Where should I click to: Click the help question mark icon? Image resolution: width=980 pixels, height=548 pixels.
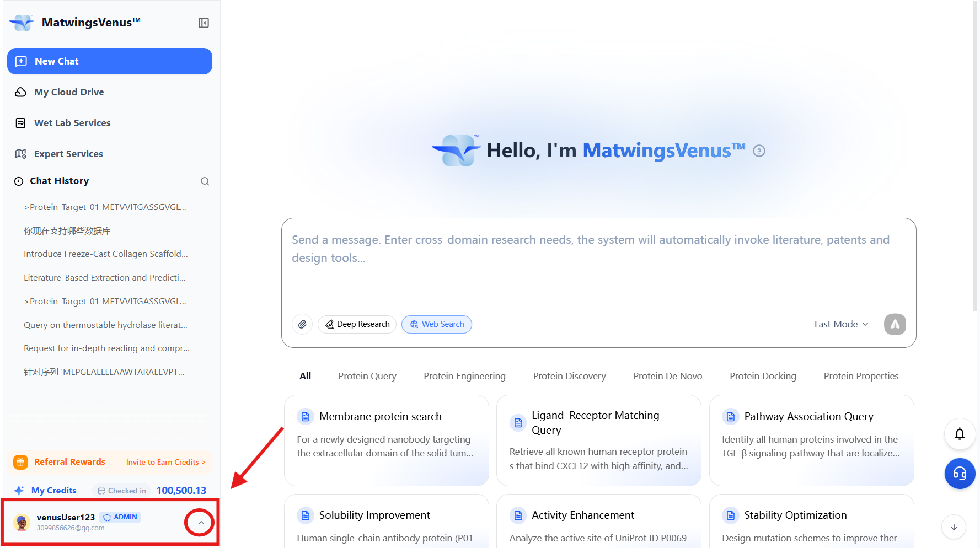coord(759,151)
